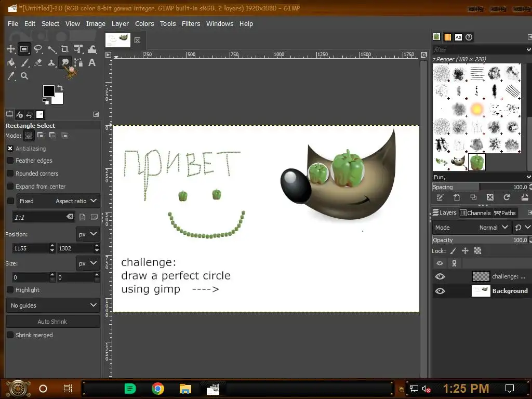Open the Position units px dropdown
Image resolution: width=532 pixels, height=399 pixels.
[x=87, y=234]
